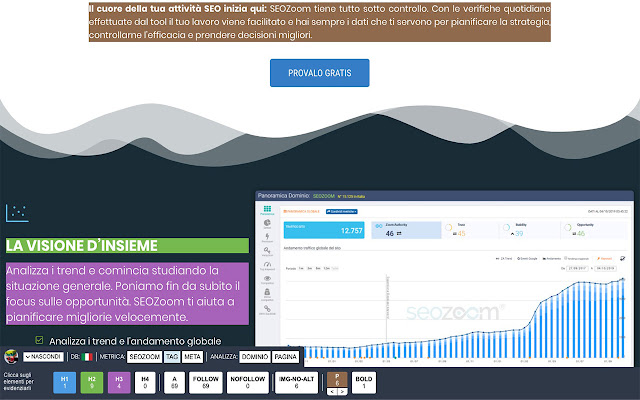
Task: Toggle the A links highlight button
Action: tap(174, 382)
